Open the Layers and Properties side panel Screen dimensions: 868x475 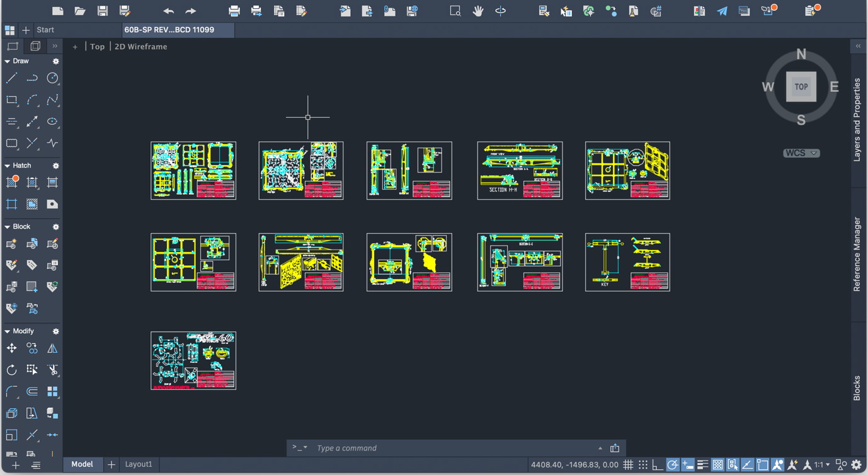coord(857,120)
